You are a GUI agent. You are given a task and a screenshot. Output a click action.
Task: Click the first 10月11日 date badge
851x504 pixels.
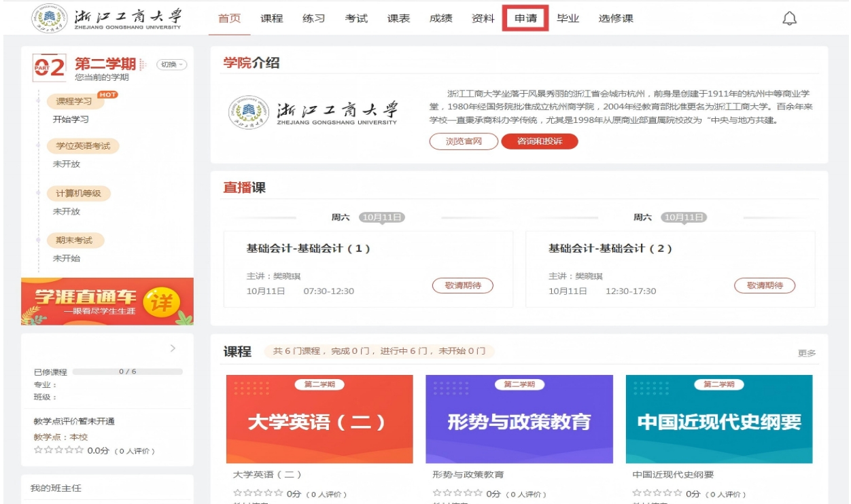click(382, 217)
